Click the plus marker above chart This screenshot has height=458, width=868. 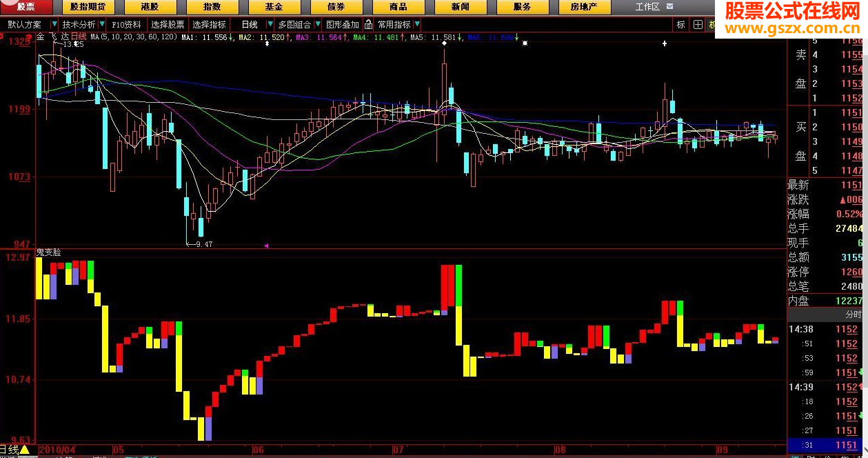tap(665, 43)
